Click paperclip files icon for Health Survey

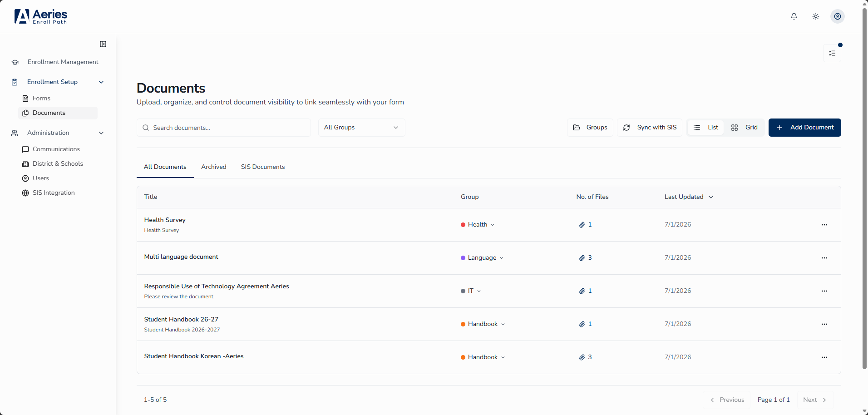pos(582,225)
